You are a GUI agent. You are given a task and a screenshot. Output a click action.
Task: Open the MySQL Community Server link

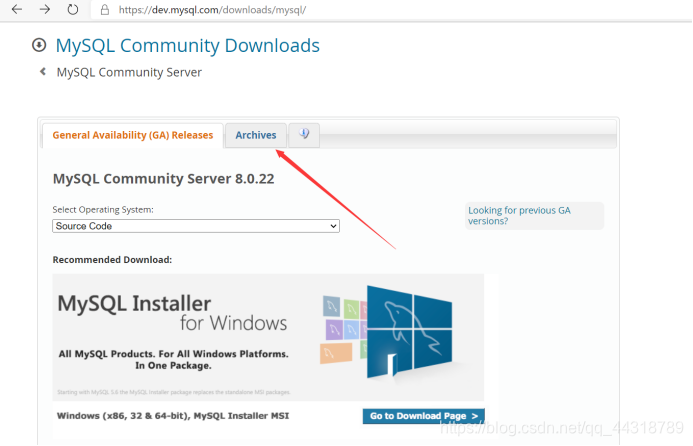(x=129, y=72)
